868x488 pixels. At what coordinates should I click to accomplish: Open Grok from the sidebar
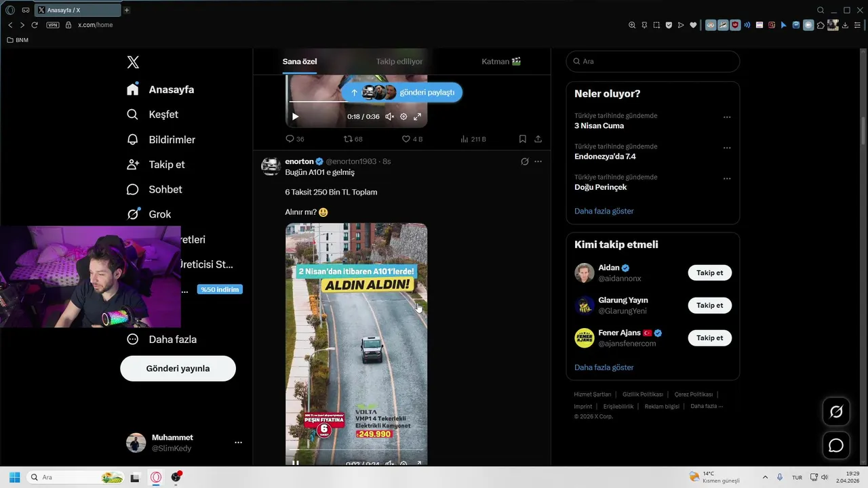(149, 214)
